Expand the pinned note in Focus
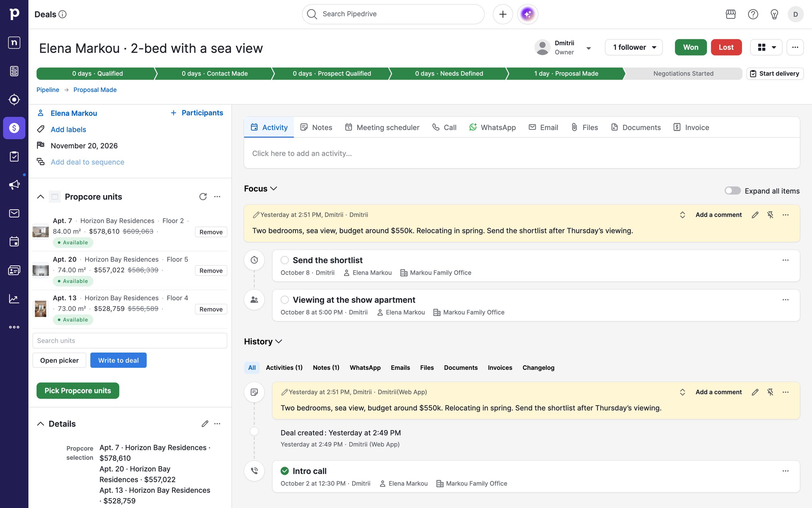Image resolution: width=812 pixels, height=508 pixels. (x=682, y=215)
